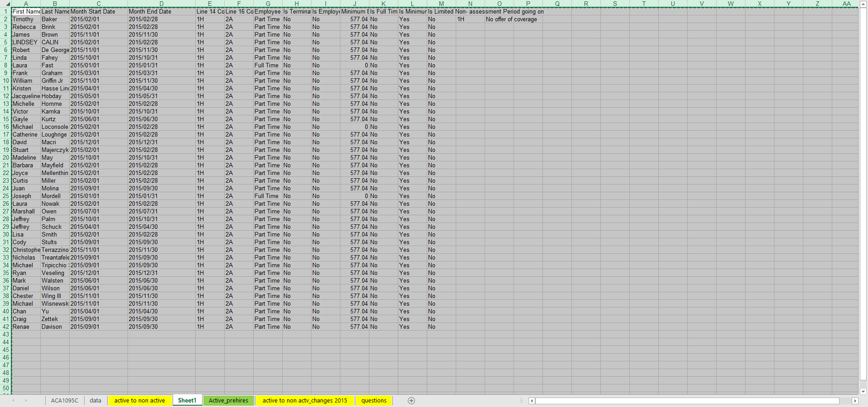The image size is (868, 407).
Task: Click the New Sheet plus icon
Action: coord(411,401)
